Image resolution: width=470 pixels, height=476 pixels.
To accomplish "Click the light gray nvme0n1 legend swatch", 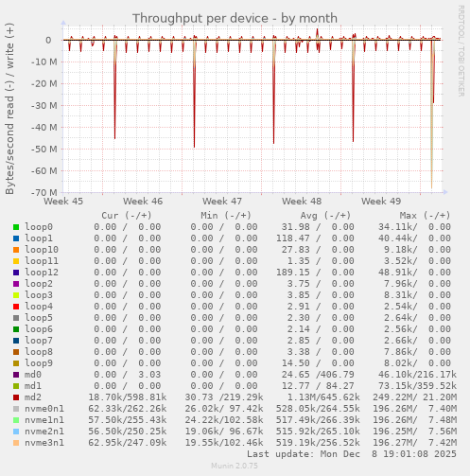I will point(16,409).
